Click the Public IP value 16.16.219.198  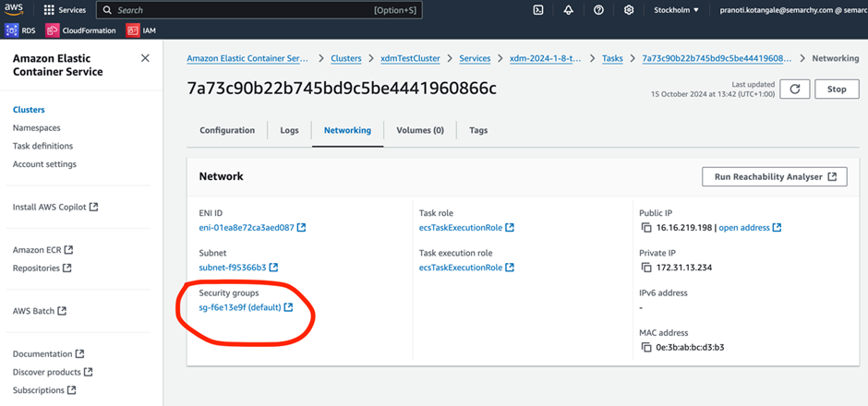[683, 227]
